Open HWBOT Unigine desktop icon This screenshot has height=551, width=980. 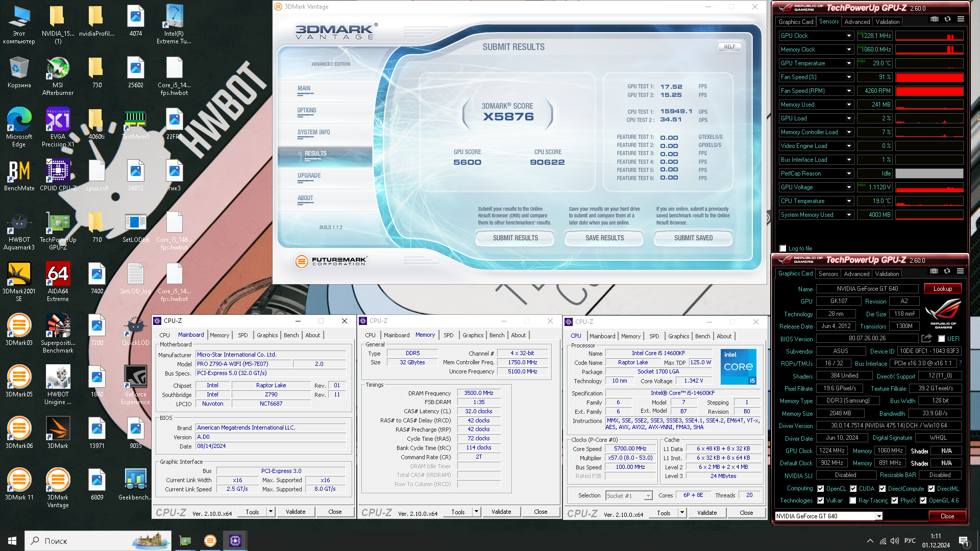coord(58,385)
